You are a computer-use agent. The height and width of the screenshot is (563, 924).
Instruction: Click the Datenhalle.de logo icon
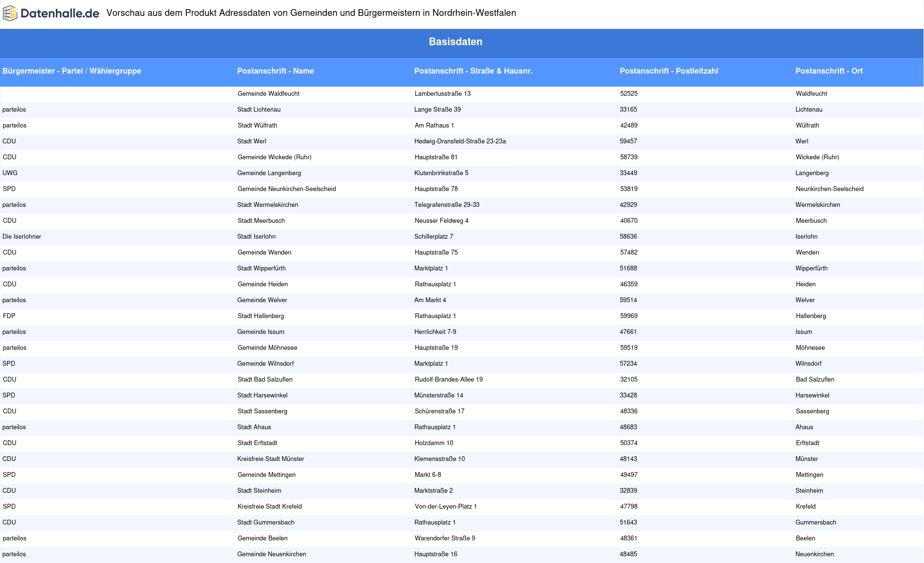[10, 13]
